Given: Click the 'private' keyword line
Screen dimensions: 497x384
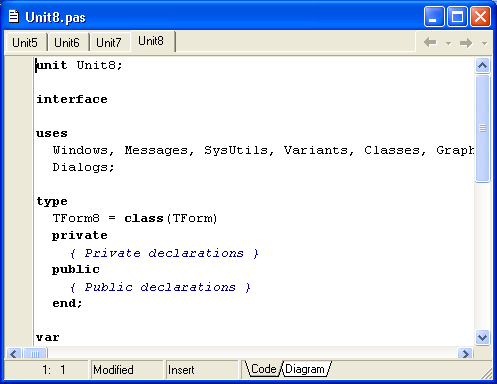Looking at the screenshot, I should (x=80, y=235).
